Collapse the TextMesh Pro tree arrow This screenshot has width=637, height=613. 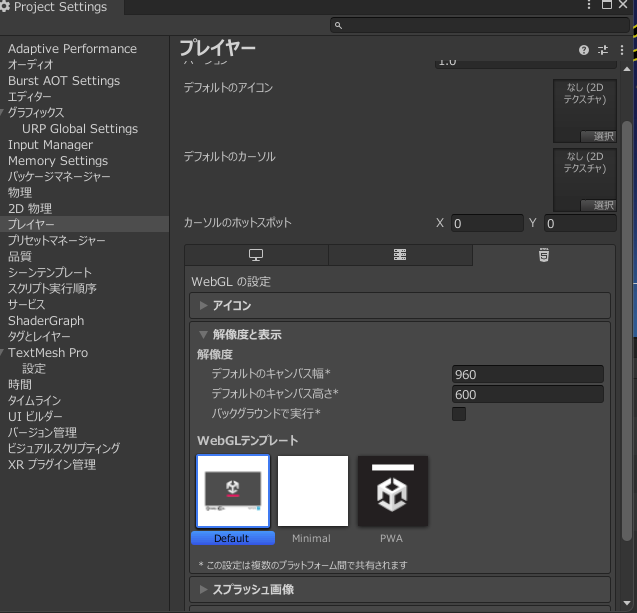2,353
